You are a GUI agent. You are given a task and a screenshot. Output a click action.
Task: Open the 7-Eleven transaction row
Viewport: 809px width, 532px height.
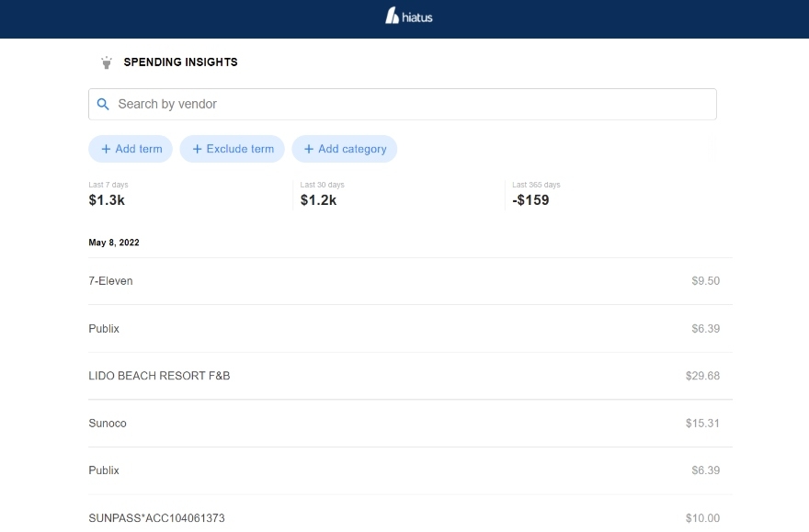coord(410,281)
